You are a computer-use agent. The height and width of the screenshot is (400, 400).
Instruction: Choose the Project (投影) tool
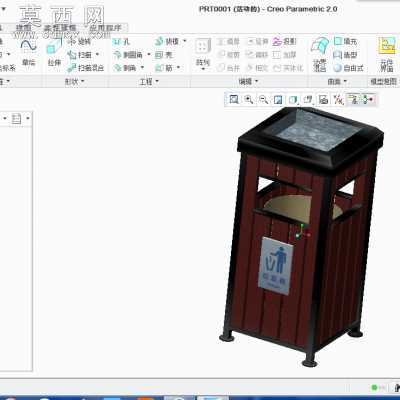click(285, 42)
